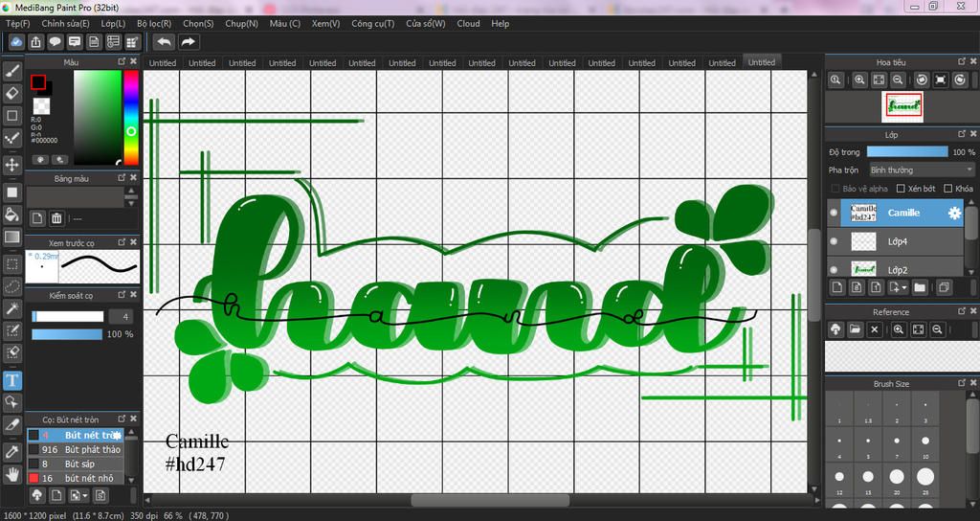Image resolution: width=980 pixels, height=521 pixels.
Task: Click the Undo arrow button
Action: click(165, 42)
